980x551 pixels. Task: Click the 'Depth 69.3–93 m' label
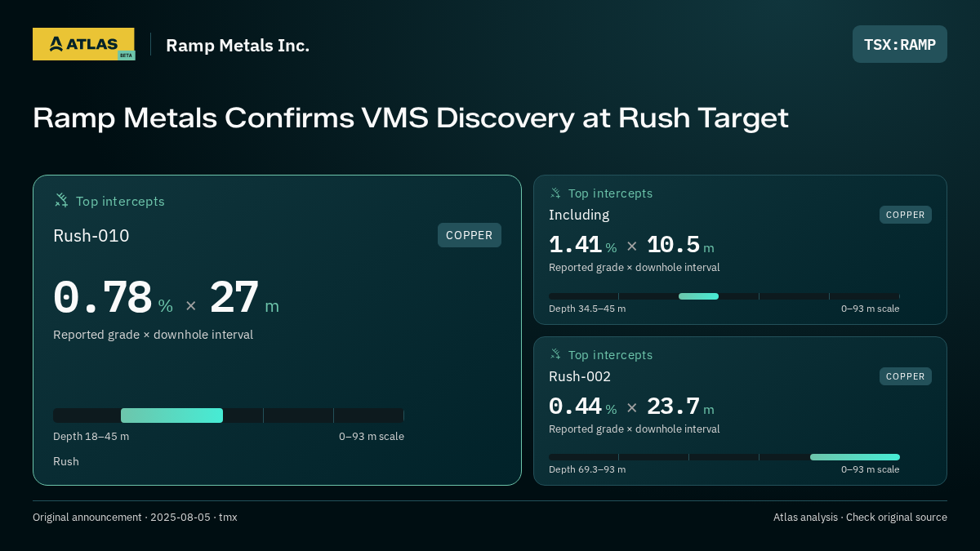click(587, 469)
